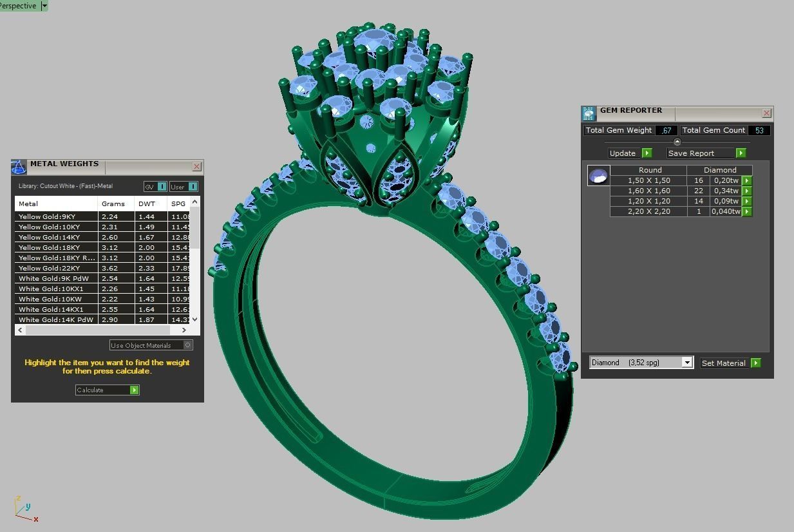The height and width of the screenshot is (532, 794).
Task: Click the Gem Reporter panel icon
Action: click(589, 113)
